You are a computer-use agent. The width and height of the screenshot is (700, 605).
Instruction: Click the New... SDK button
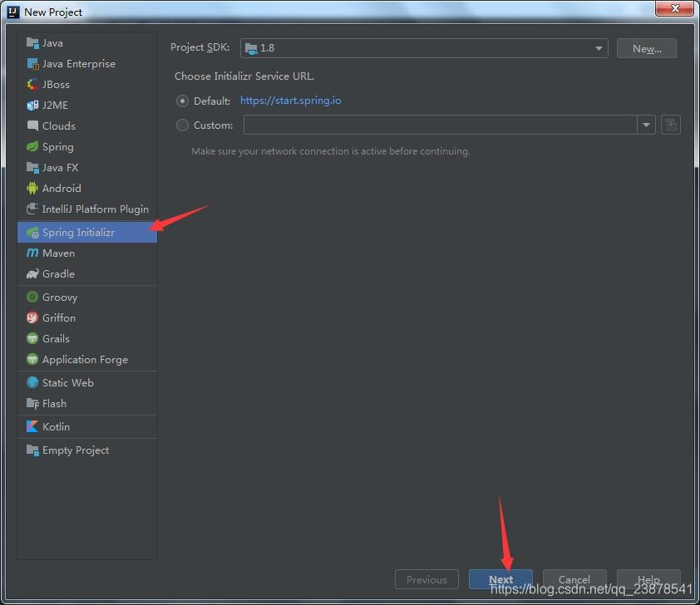647,48
